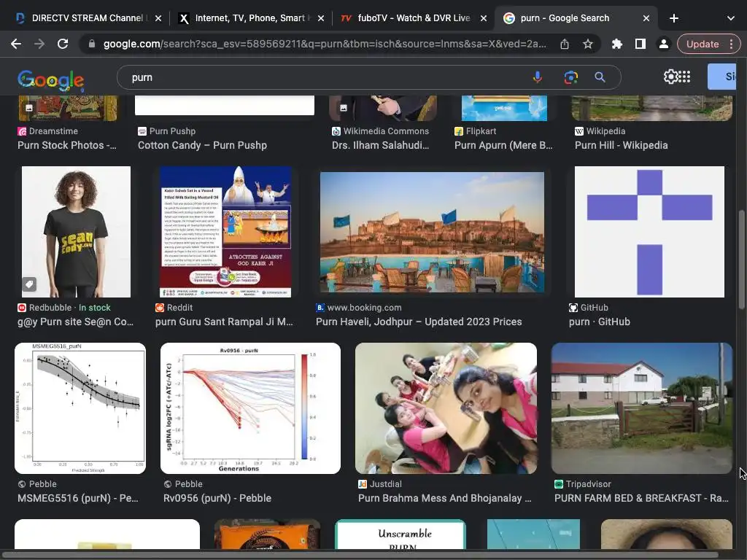This screenshot has width=747, height=560.
Task: Open the Purn Haveli fort terrace photo
Action: (432, 232)
